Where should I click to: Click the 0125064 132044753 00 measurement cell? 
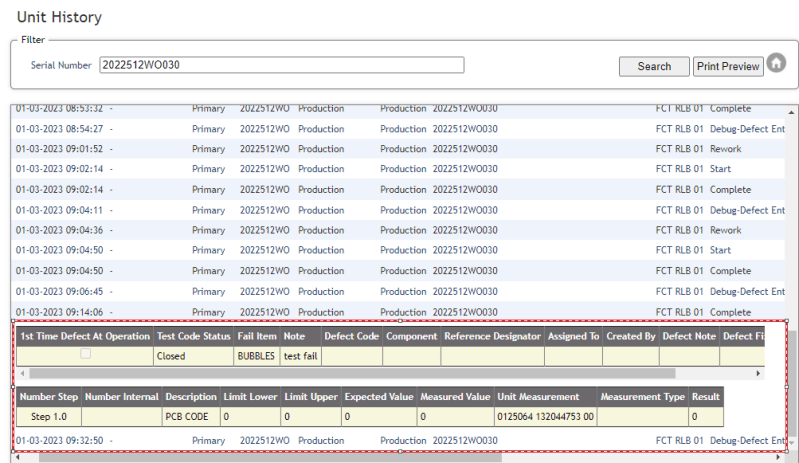(x=545, y=417)
